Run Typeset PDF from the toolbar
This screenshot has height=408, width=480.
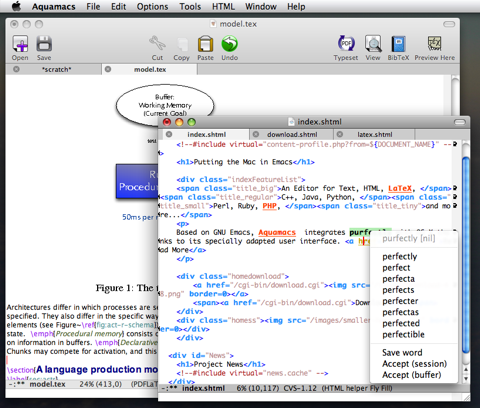point(346,43)
